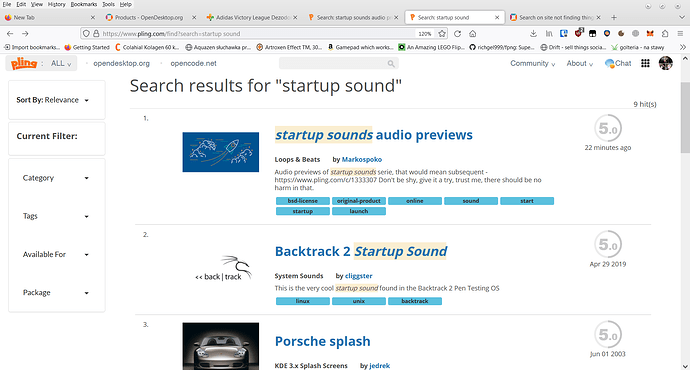690x370 pixels.
Task: Open the Firefox hamburger menu
Action: coord(680,33)
